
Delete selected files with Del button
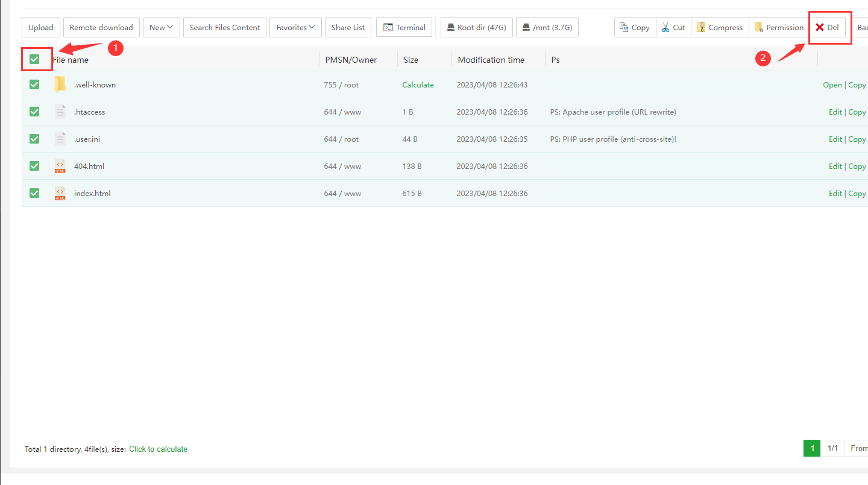tap(827, 27)
